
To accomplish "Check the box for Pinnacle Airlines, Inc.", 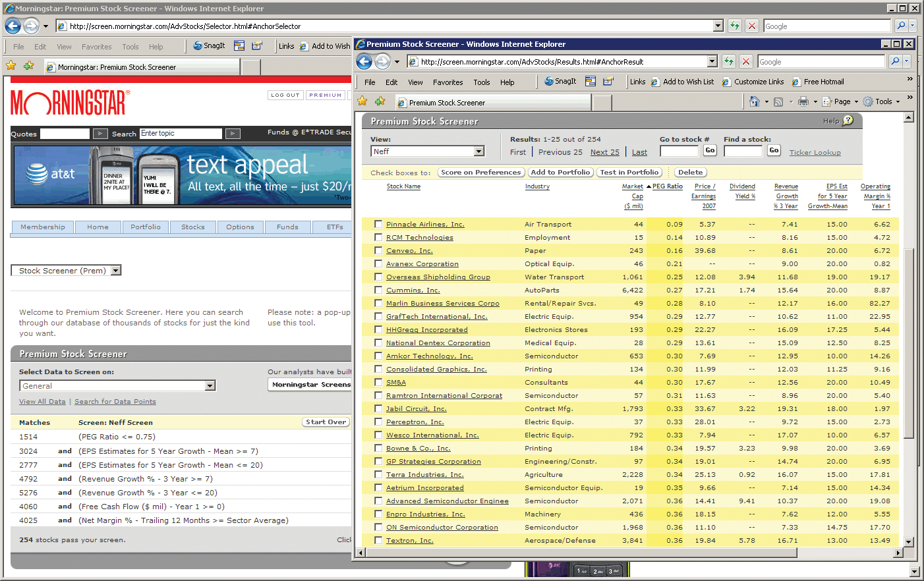I will [378, 224].
